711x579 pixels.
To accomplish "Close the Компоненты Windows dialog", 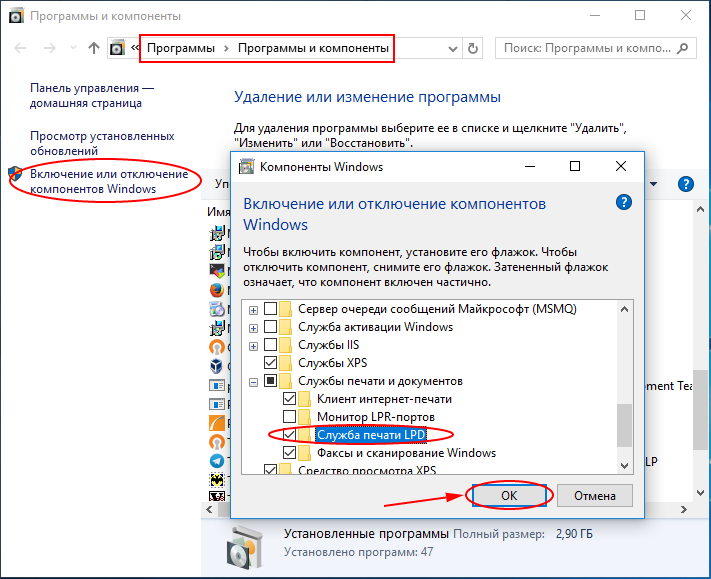I will point(621,166).
